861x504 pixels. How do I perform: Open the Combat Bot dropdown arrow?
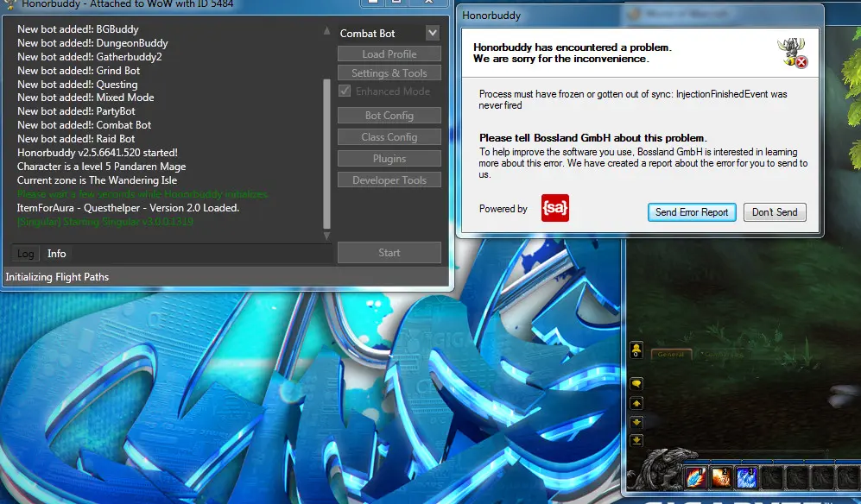tap(433, 34)
